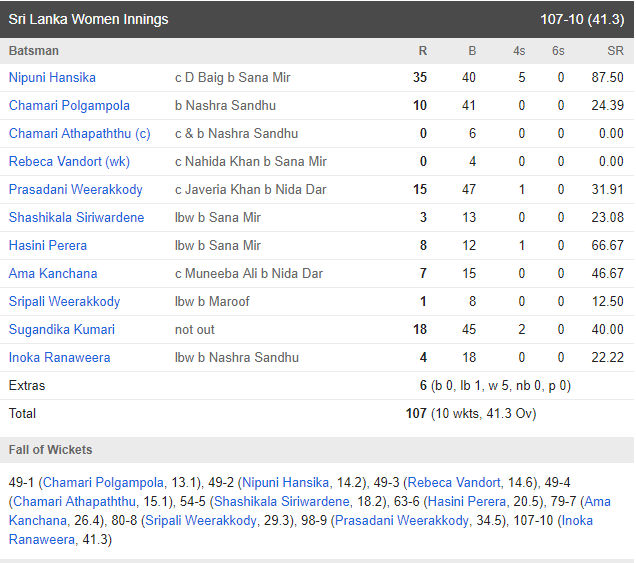
Task: Click Ama Kanchana batsman name
Action: pyautogui.click(x=53, y=273)
